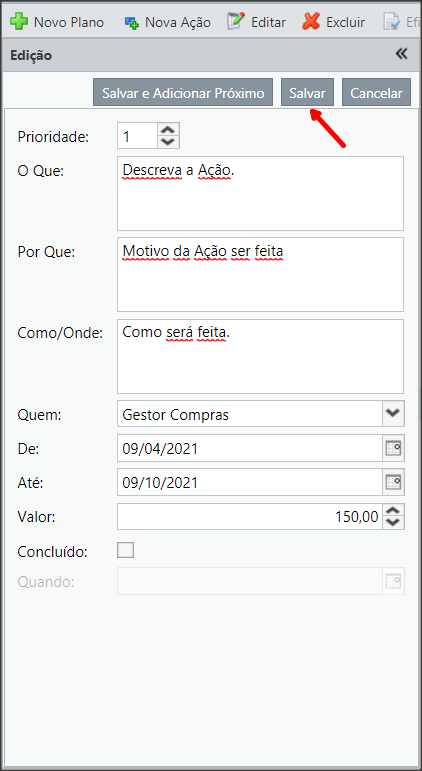Click Salvar e Adicionar Próximo button
The image size is (422, 771).
click(x=183, y=92)
